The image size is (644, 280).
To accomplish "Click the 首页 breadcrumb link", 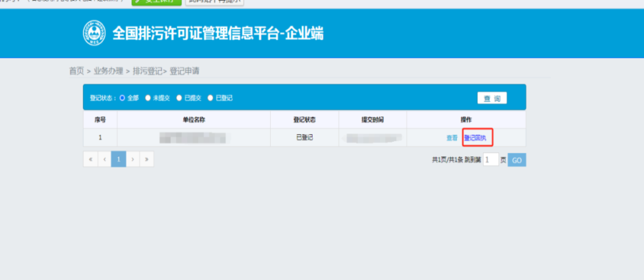I will tap(76, 71).
